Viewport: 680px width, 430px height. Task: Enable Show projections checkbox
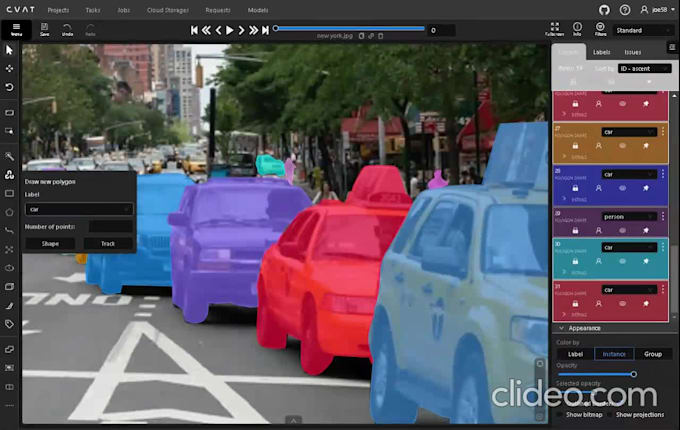click(609, 414)
